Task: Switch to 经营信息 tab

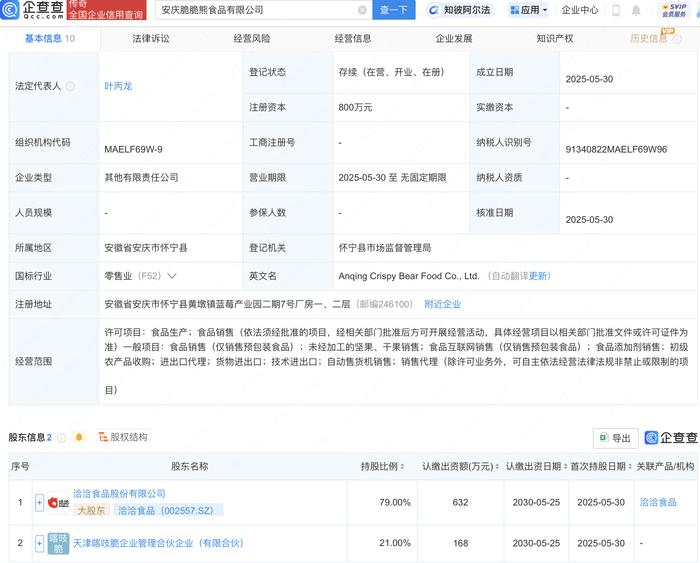Action: coord(353,39)
